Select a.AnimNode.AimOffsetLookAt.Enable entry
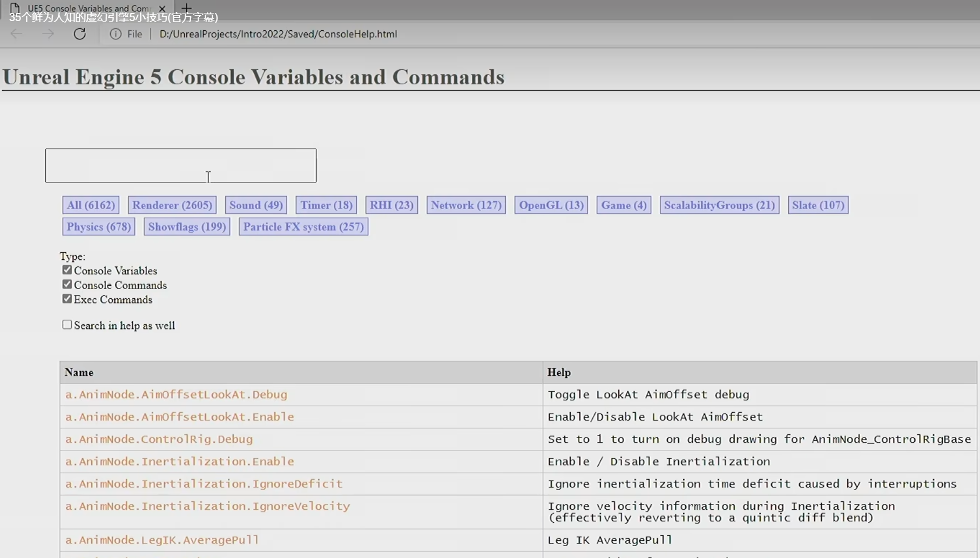The height and width of the screenshot is (558, 980). [179, 417]
